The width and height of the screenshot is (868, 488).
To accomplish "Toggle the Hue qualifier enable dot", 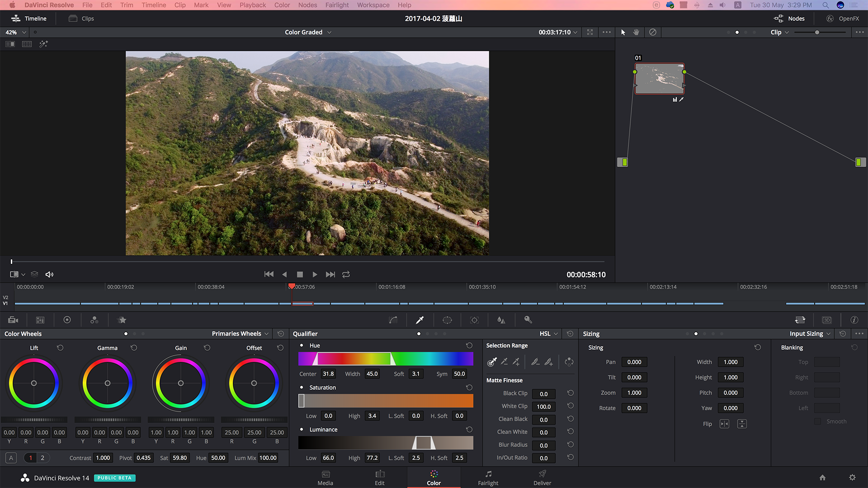I will click(302, 345).
